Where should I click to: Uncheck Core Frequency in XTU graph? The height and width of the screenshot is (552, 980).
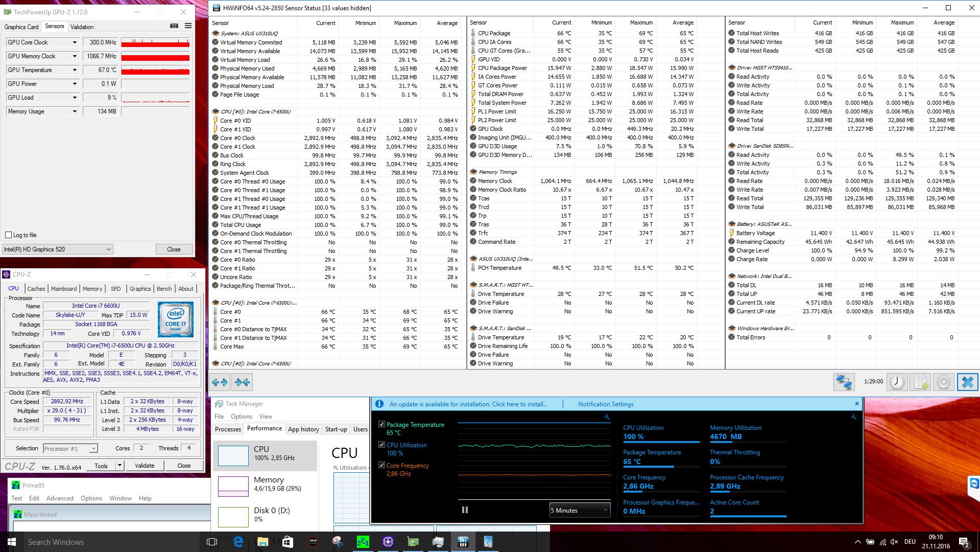[381, 465]
